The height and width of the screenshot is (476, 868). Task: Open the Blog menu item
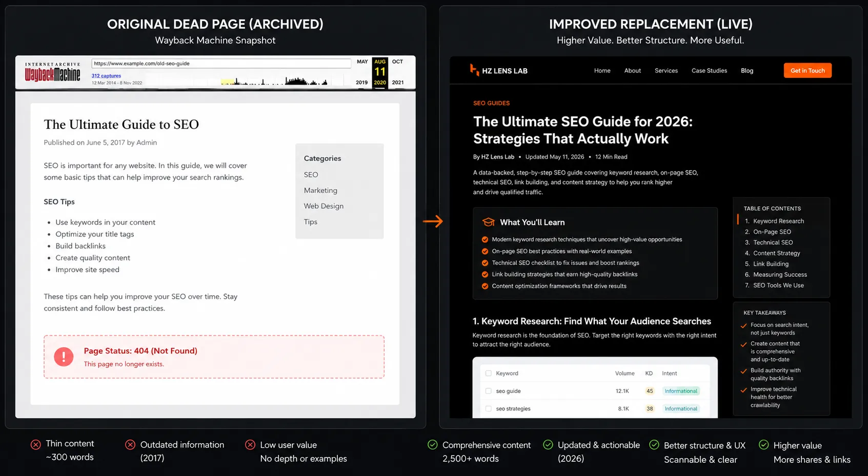(x=747, y=71)
